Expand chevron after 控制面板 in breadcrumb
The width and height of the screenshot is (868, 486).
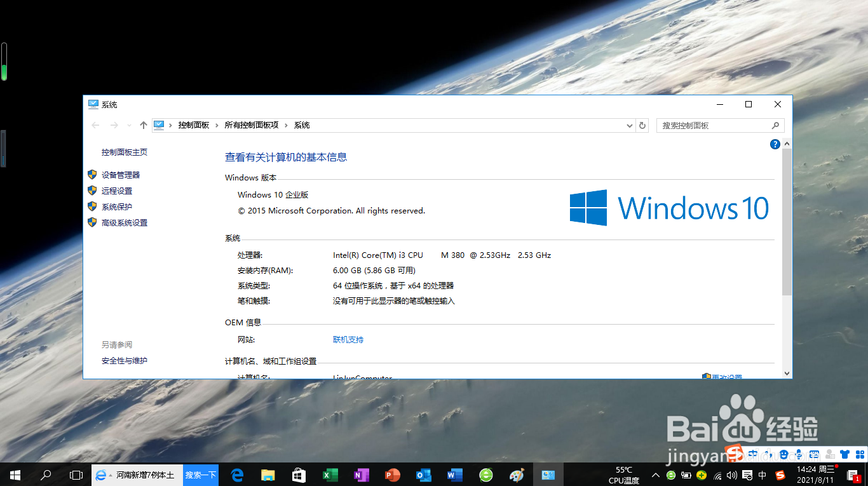(x=217, y=125)
